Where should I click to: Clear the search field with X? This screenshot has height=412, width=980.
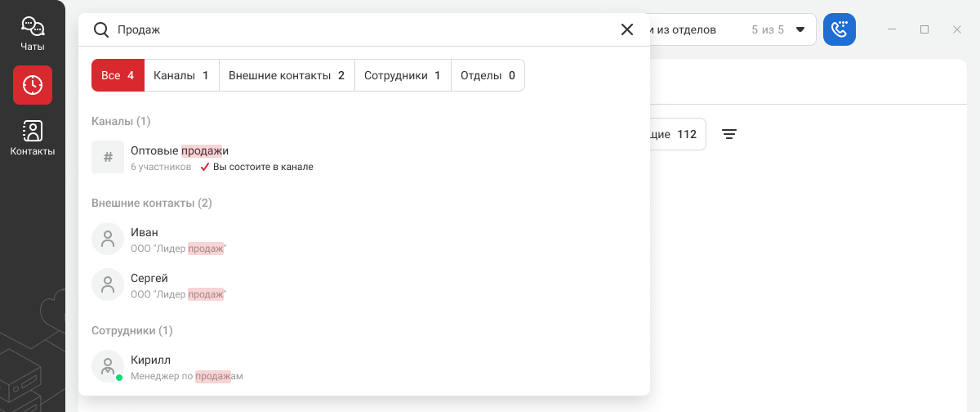pyautogui.click(x=627, y=29)
